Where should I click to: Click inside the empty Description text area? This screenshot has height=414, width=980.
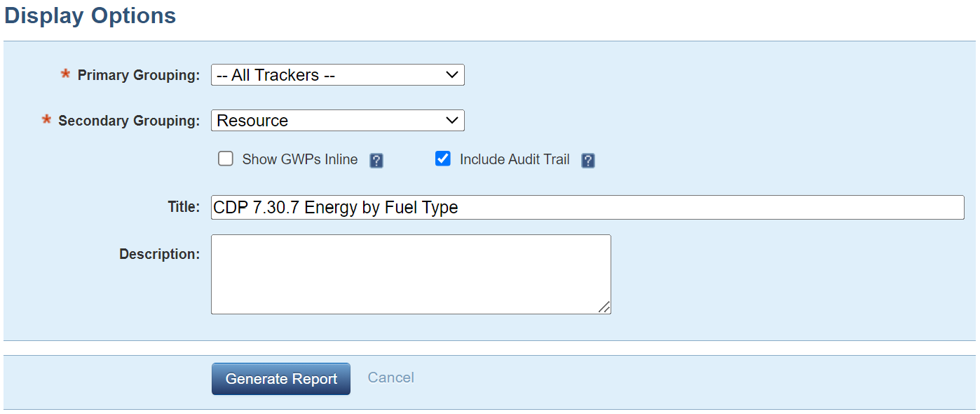(411, 274)
